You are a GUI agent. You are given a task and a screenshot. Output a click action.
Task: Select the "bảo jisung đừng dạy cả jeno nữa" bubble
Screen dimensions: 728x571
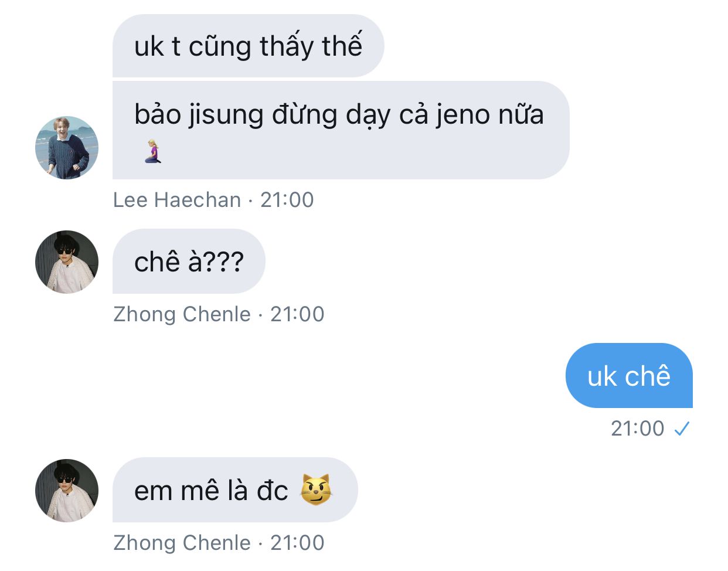click(x=341, y=130)
